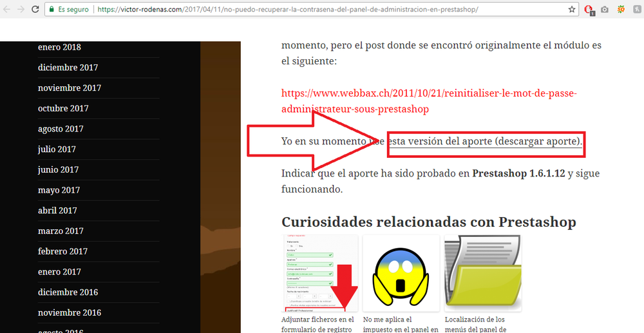Viewport: 644px width, 333px height.
Task: Open the red Opera-style extension icon
Action: pos(589,10)
